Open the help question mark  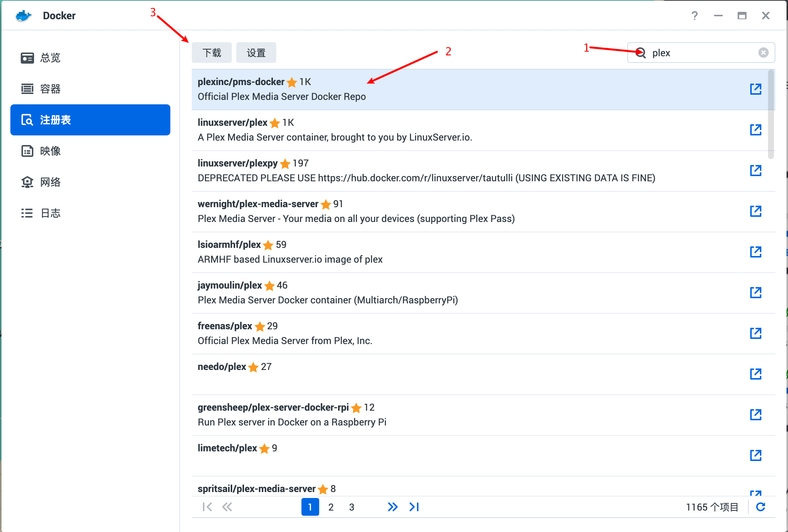(694, 16)
